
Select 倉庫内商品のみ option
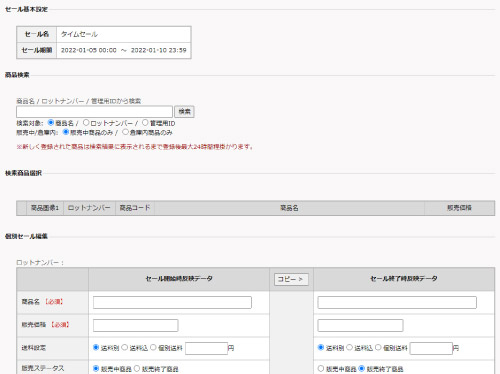click(x=125, y=132)
